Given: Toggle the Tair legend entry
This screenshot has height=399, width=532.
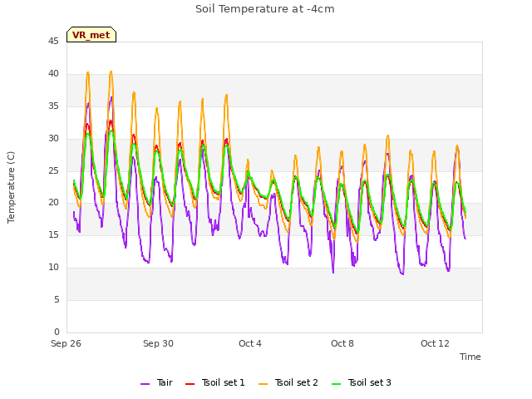Looking at the screenshot, I should (156, 382).
